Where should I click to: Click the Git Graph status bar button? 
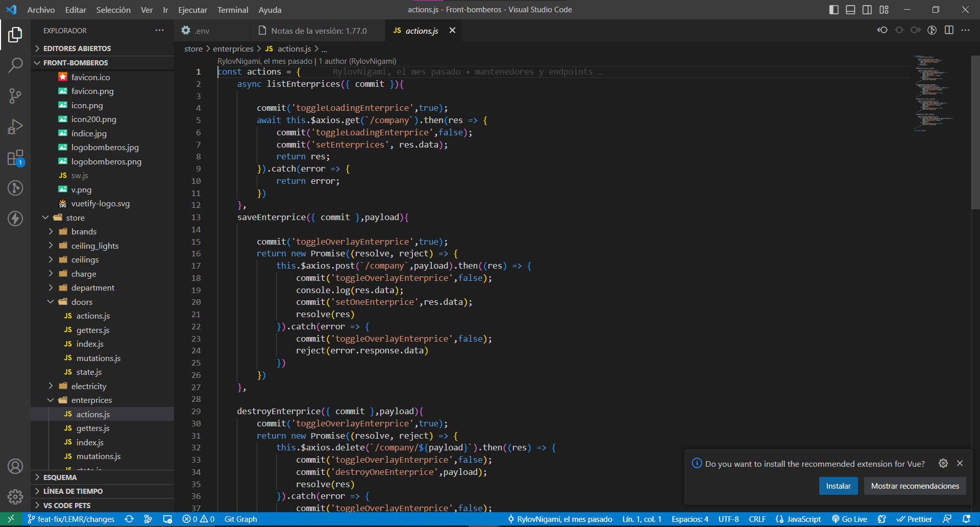(240, 519)
